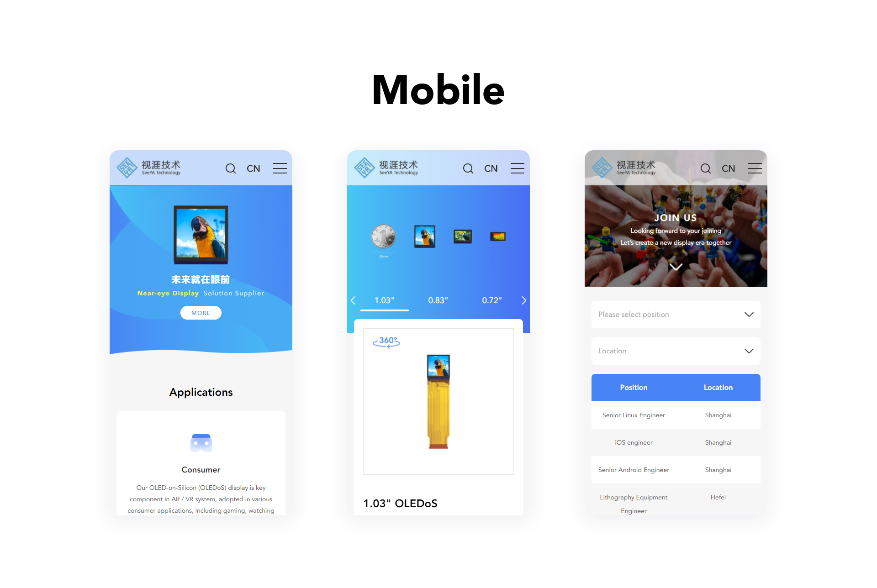Viewport: 877px width, 588px height.
Task: Click the Location tab in job listings
Action: [x=717, y=387]
